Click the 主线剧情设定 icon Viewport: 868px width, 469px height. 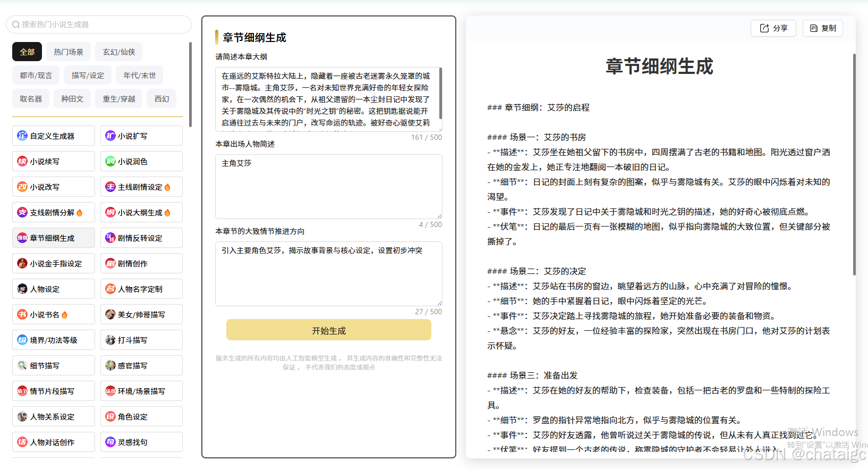point(110,187)
